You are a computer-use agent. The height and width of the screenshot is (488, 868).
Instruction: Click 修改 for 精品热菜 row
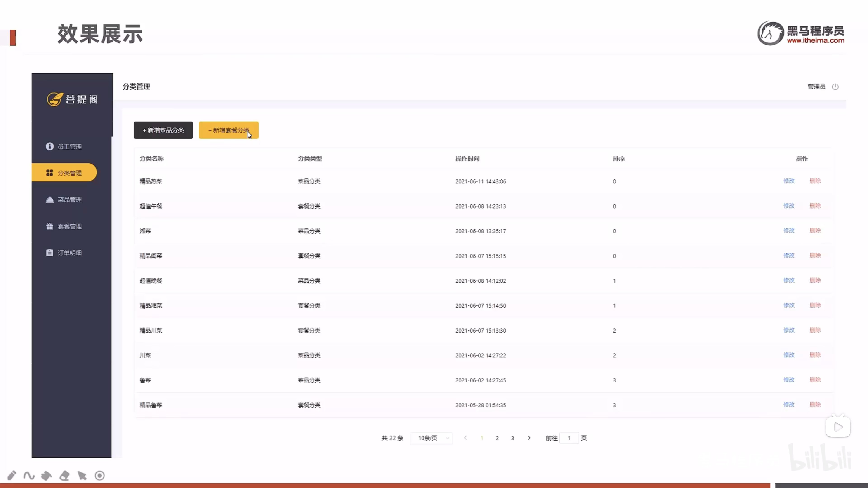click(x=788, y=181)
